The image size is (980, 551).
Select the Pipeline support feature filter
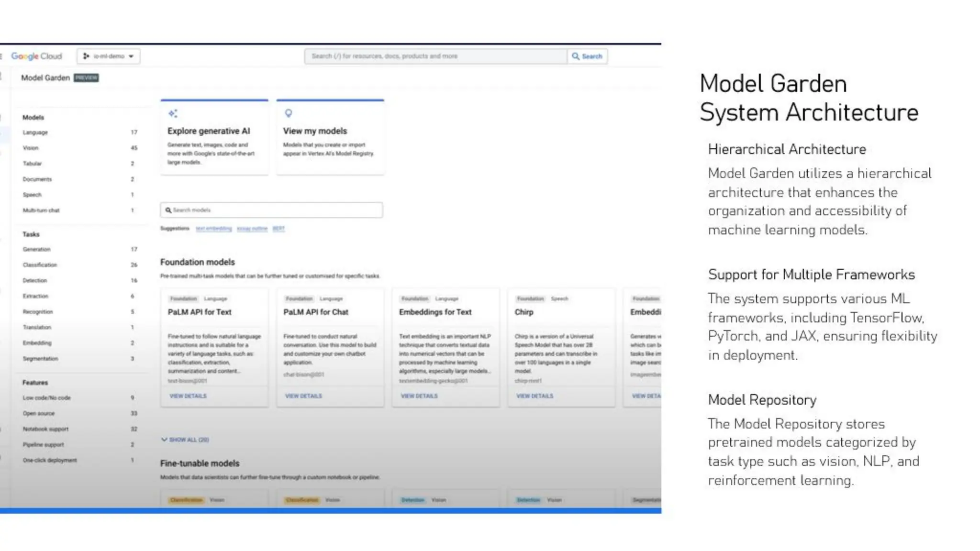coord(79,445)
